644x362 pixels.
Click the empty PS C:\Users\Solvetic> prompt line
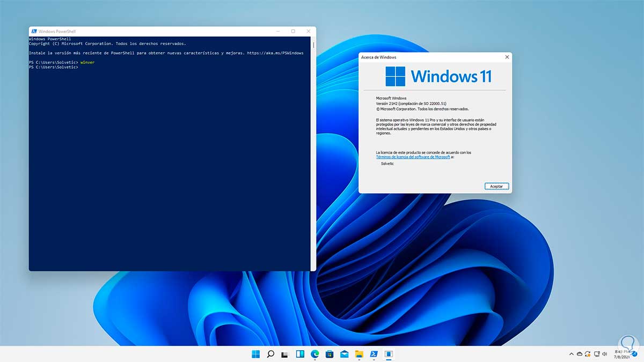[x=54, y=67]
